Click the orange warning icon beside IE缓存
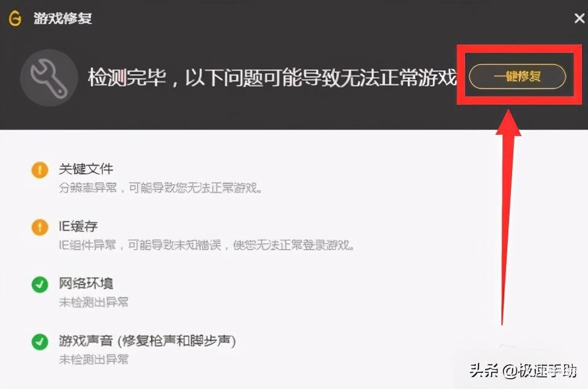This screenshot has height=389, width=588. (x=40, y=227)
